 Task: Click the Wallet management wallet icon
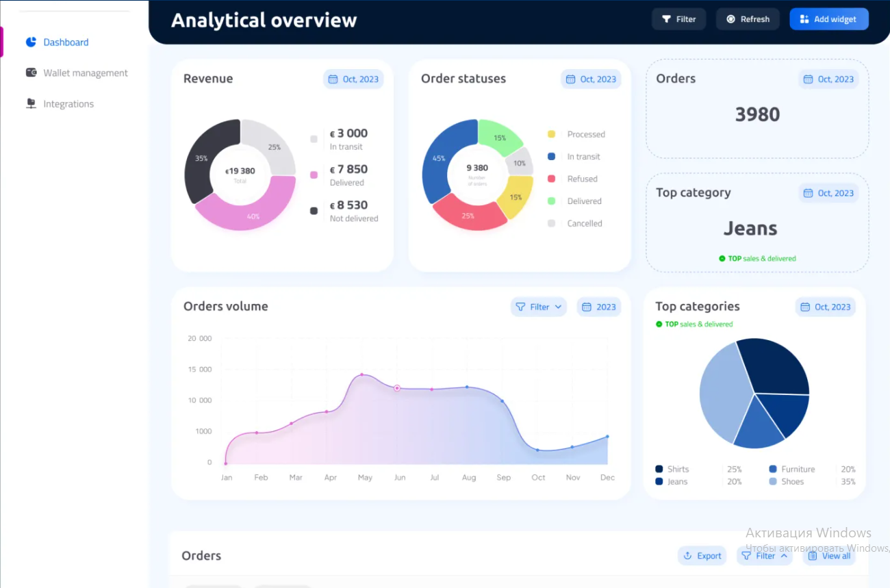coord(31,73)
